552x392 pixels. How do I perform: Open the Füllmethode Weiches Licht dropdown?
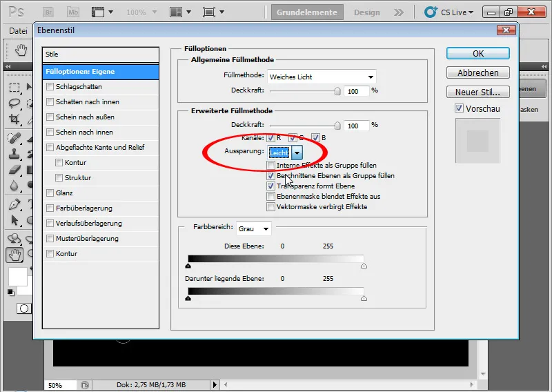[322, 77]
